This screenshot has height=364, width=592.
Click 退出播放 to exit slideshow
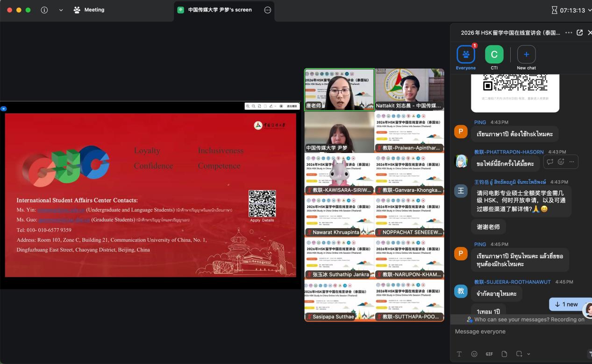292,106
